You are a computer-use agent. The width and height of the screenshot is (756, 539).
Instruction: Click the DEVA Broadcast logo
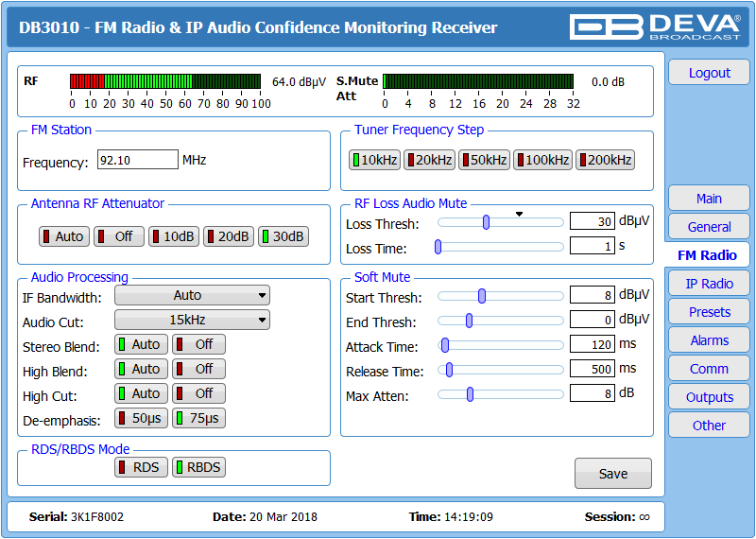click(655, 27)
